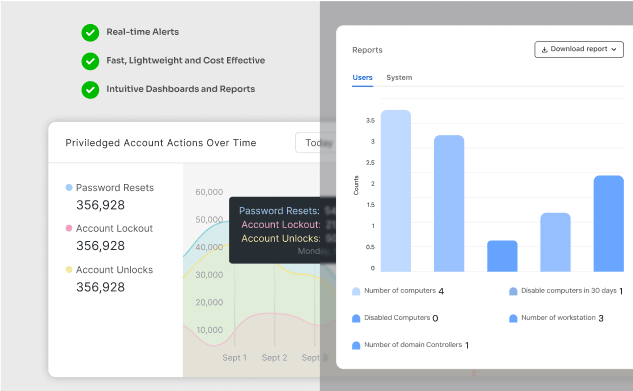The height and width of the screenshot is (391, 633).
Task: Click the Account Unlocks legend label
Action: (x=114, y=270)
